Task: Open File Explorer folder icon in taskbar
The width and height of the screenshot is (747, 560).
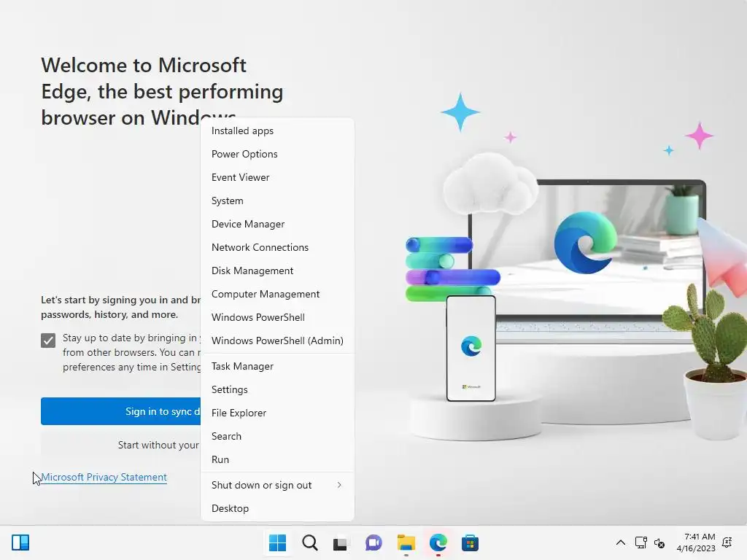Action: [406, 542]
